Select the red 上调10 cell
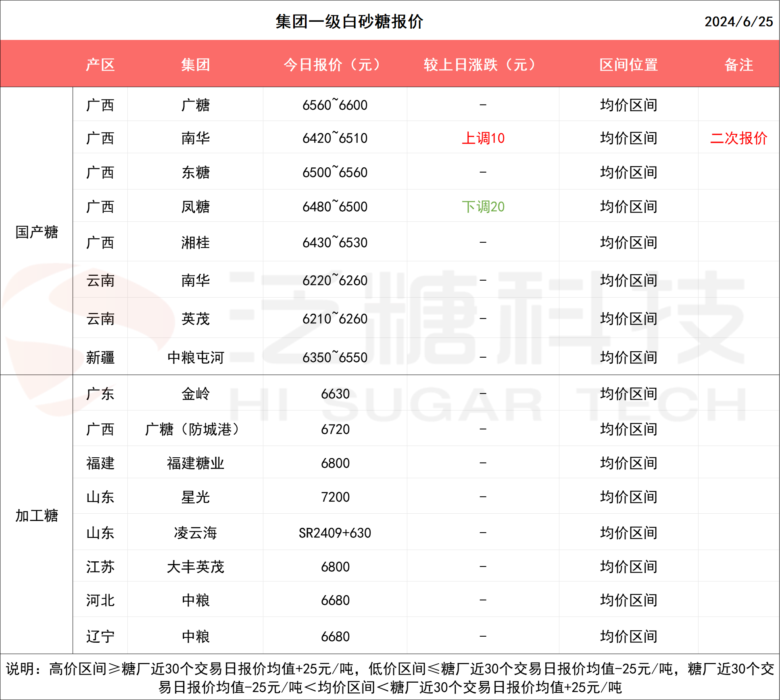The width and height of the screenshot is (780, 700). coord(483,138)
